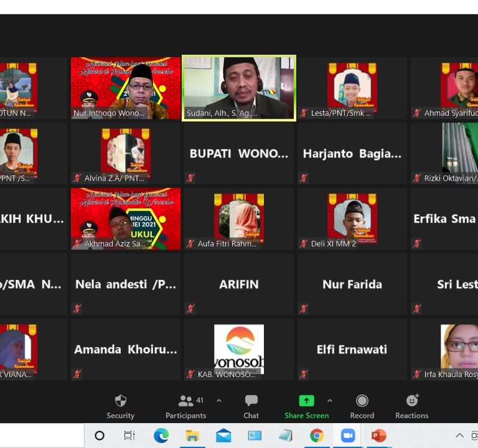The image size is (478, 448).
Task: Select the Amanda Khoiru... participant name
Action: (126, 350)
